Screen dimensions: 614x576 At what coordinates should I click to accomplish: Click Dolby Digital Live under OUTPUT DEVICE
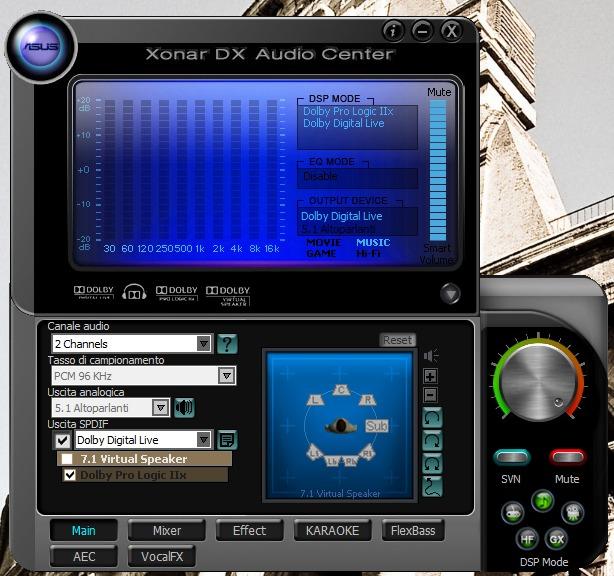click(x=341, y=216)
